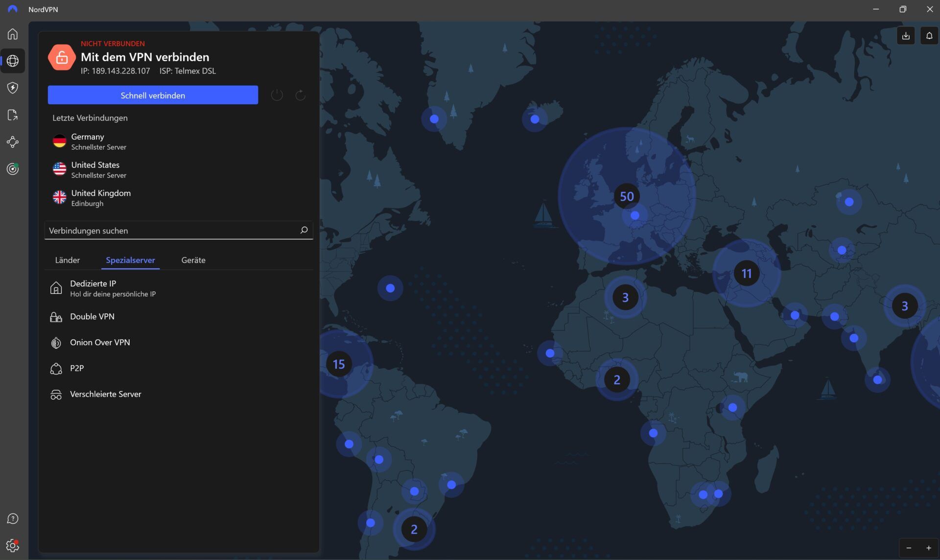Click Schnell verbinden button
This screenshot has width=940, height=560.
point(153,95)
